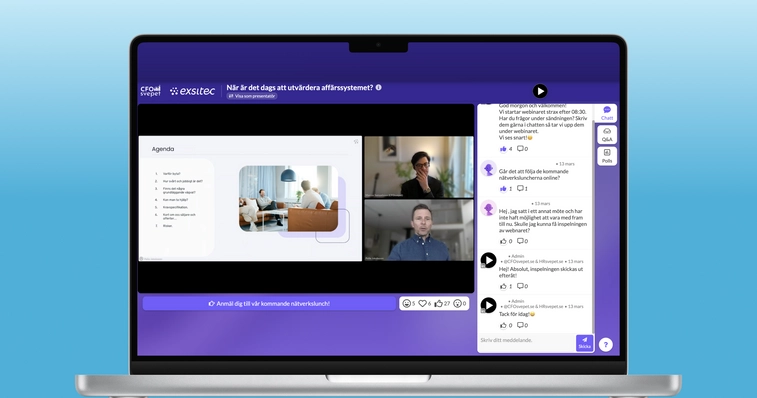Send message with Skicka button
This screenshot has height=398, width=757.
point(584,343)
